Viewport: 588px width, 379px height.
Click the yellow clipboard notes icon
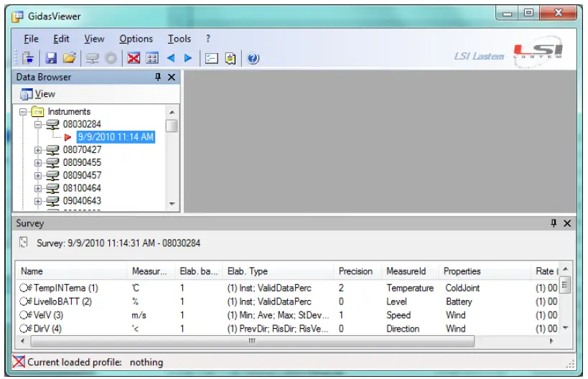(230, 58)
